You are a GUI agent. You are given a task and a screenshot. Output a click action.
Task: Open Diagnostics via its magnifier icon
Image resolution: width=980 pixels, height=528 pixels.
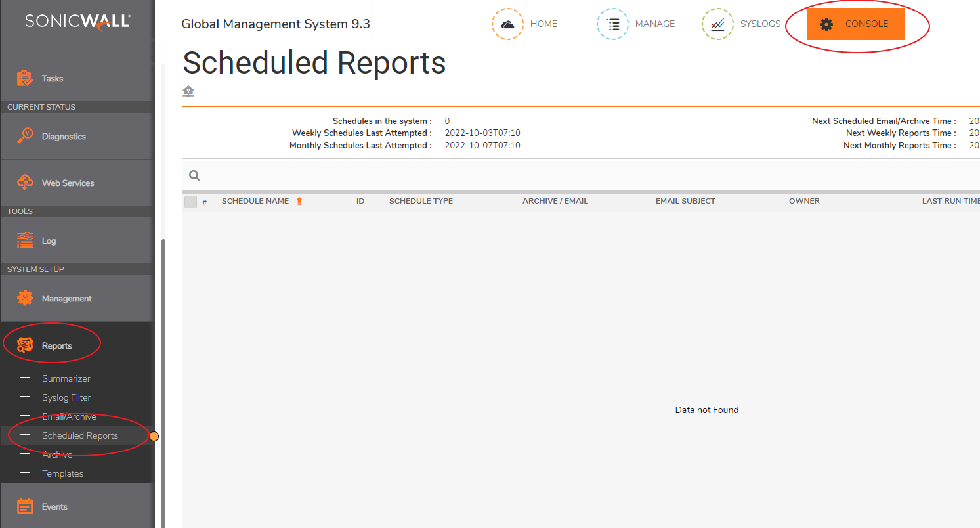click(24, 136)
